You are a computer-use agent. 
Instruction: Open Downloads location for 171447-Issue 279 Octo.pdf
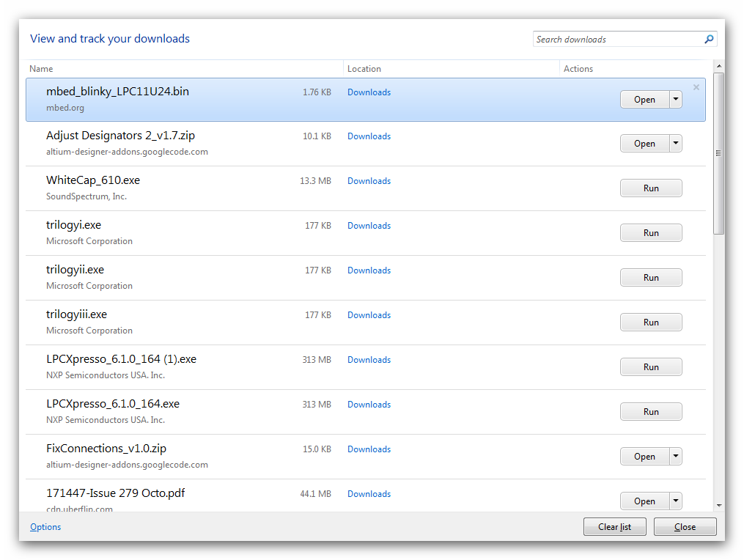369,493
